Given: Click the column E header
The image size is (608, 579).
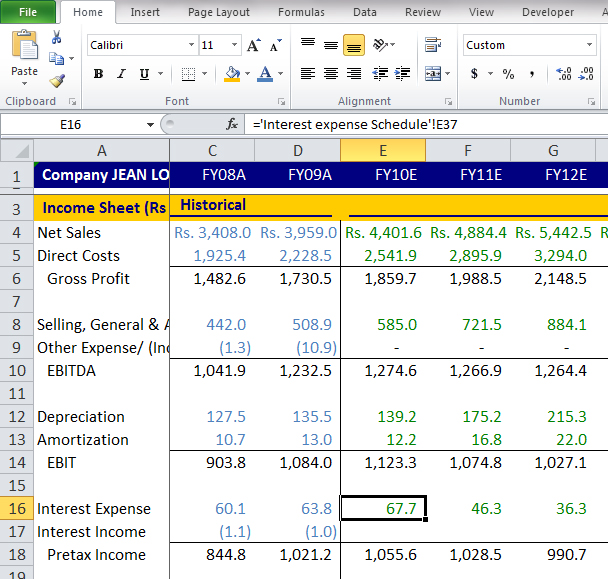Looking at the screenshot, I should (382, 150).
